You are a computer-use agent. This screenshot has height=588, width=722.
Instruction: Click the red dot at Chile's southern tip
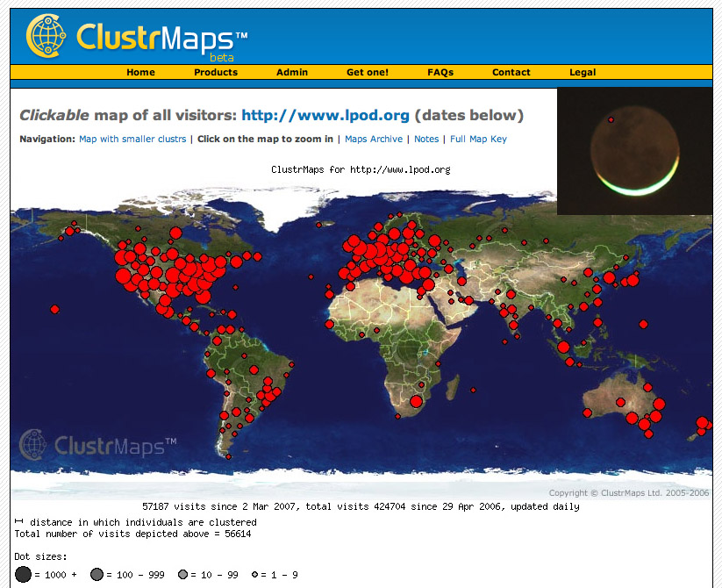(228, 456)
